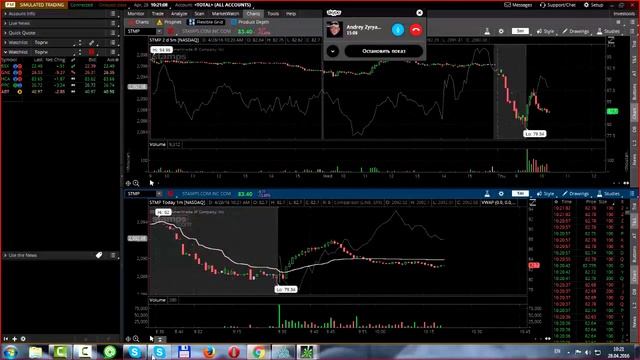
Task: Click the upper chart pan crosshair icon
Action: click(x=128, y=183)
